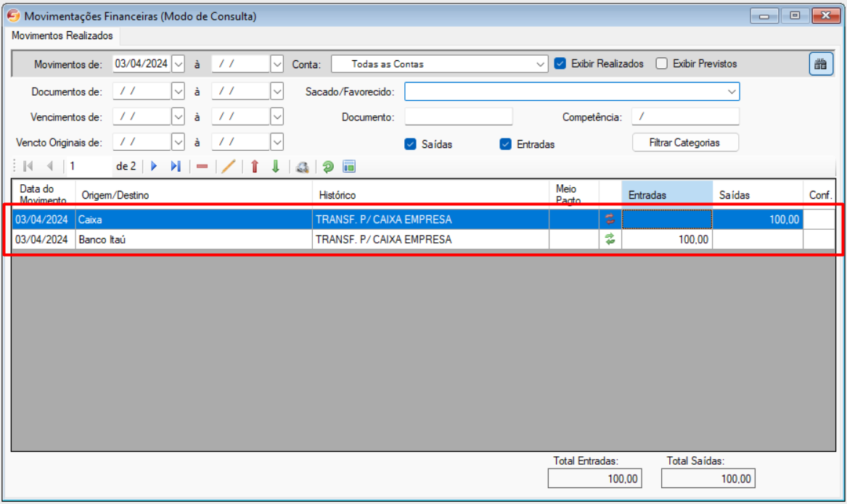Click the green transfer icon in Banco Itaú row

point(610,239)
